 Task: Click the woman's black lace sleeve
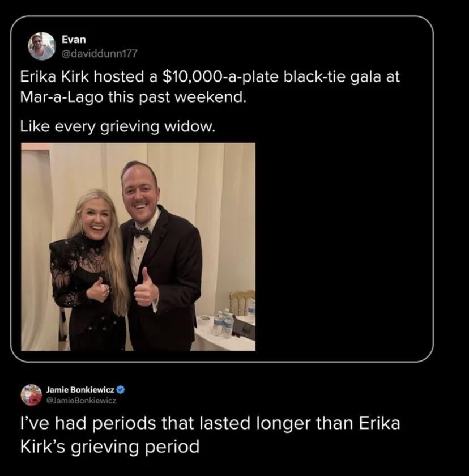click(62, 272)
